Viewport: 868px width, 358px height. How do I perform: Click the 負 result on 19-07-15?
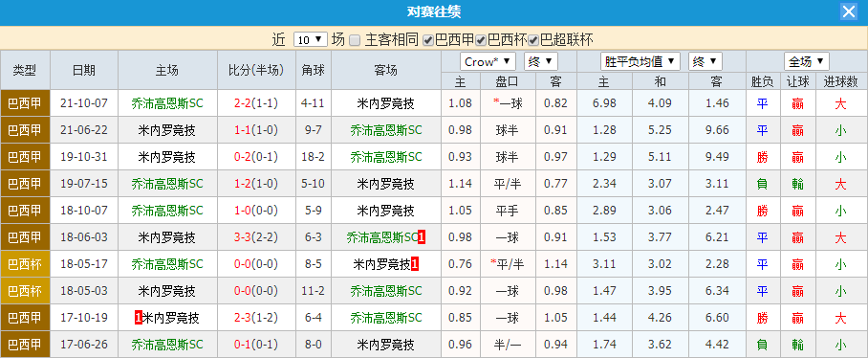click(762, 184)
